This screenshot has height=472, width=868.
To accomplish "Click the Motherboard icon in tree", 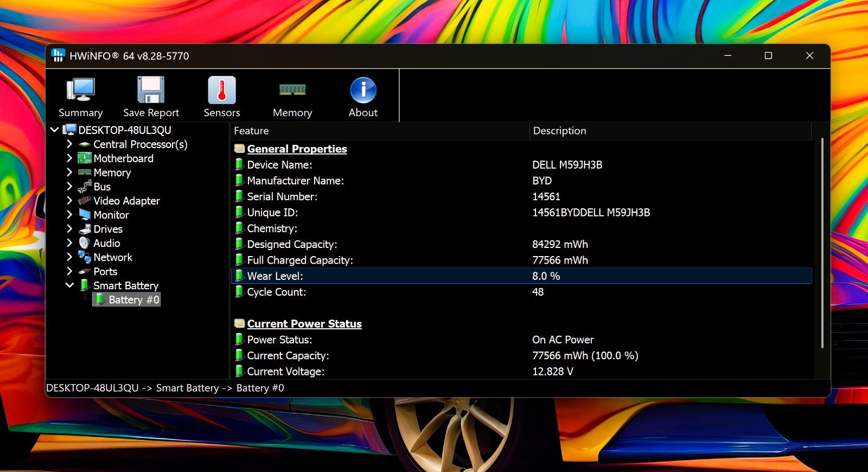I will (84, 158).
